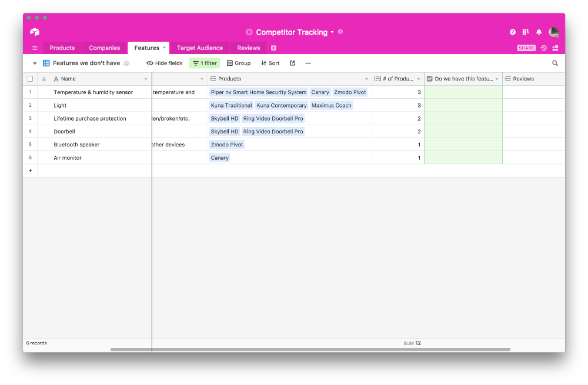
Task: Open the 'Do we have this feature' column dropdown
Action: click(x=497, y=79)
